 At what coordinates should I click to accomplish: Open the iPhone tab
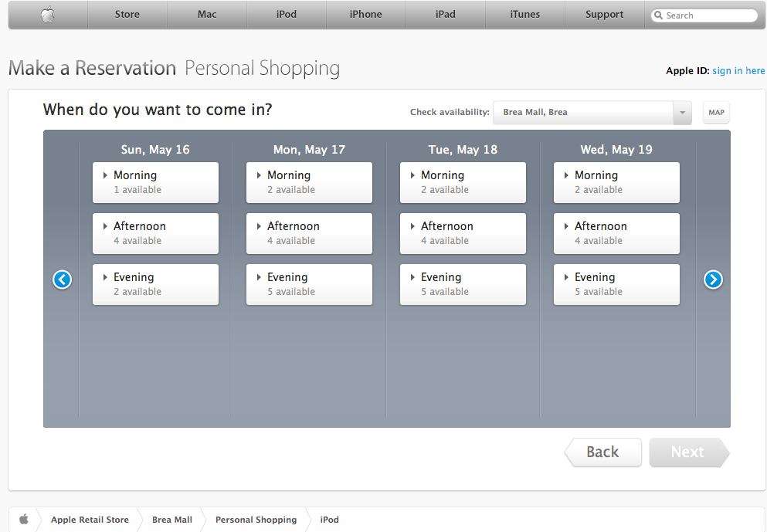click(366, 15)
